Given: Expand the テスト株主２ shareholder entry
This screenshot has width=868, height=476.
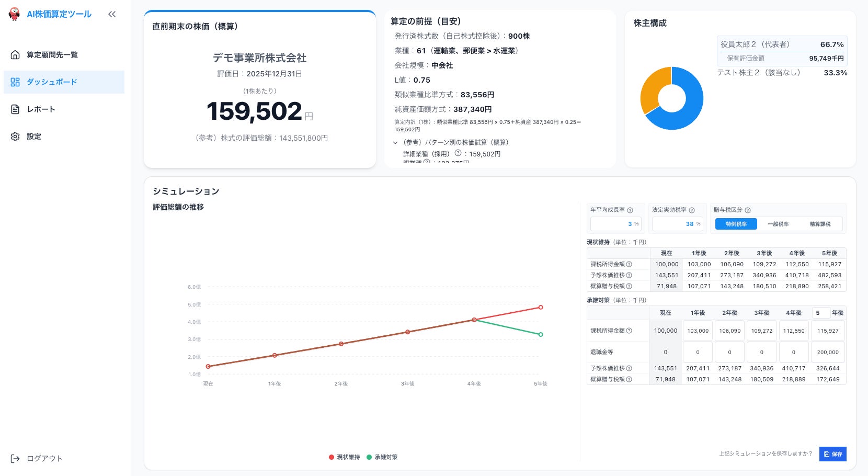Looking at the screenshot, I should click(782, 73).
